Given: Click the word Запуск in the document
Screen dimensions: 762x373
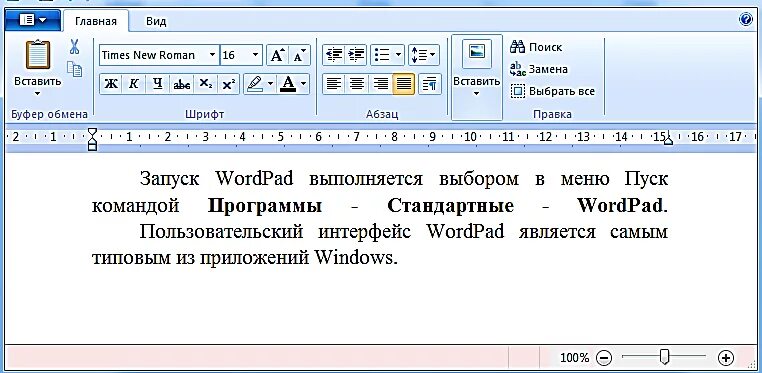Looking at the screenshot, I should click(169, 179).
